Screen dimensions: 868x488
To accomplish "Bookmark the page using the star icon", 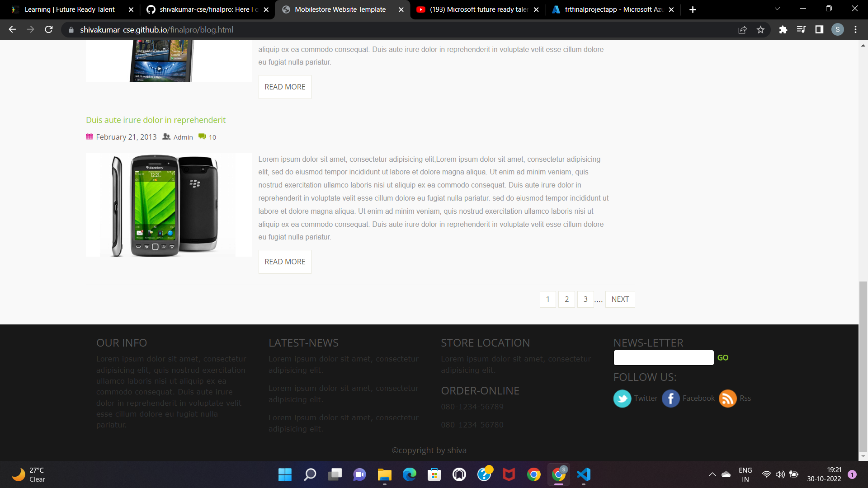I will click(x=761, y=29).
